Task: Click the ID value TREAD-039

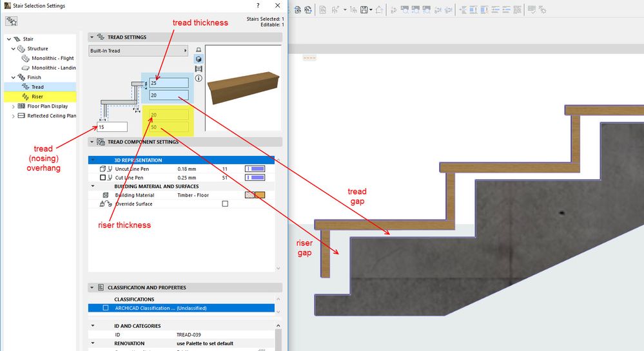Action: [188, 335]
